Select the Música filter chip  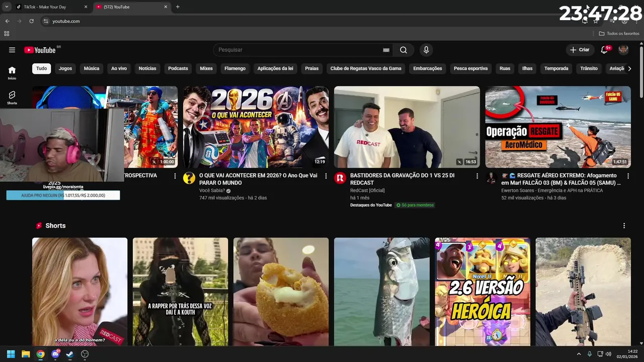tap(92, 68)
